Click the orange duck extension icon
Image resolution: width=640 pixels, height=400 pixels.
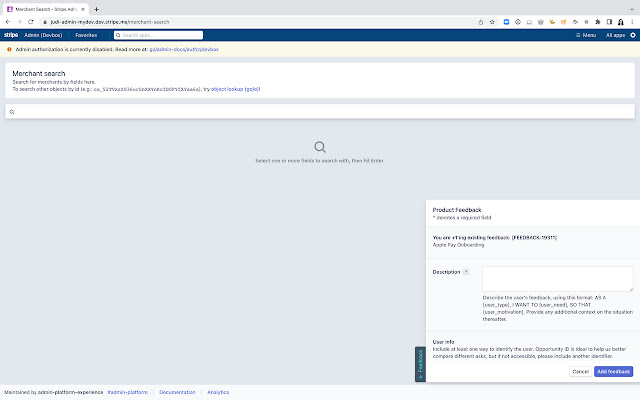[x=552, y=22]
